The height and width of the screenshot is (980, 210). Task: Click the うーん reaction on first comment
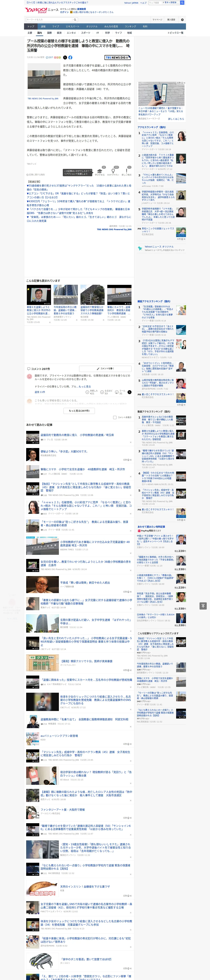pos(120,392)
